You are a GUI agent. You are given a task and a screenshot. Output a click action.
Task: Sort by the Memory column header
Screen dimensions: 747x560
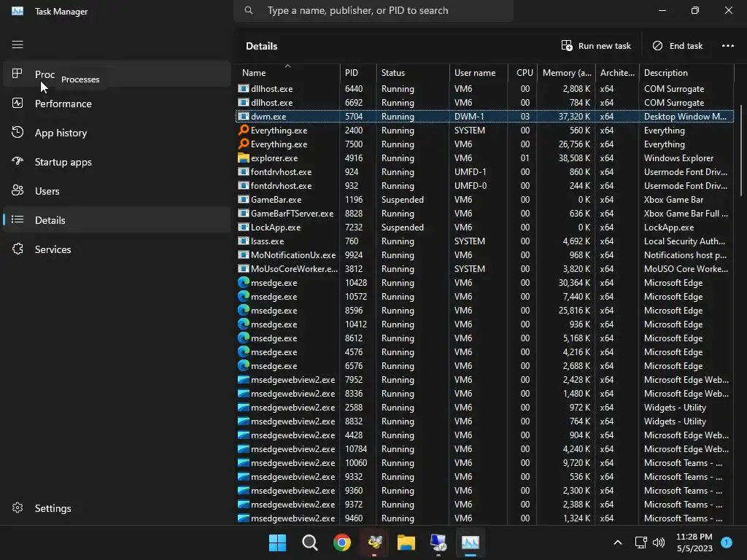pyautogui.click(x=566, y=72)
